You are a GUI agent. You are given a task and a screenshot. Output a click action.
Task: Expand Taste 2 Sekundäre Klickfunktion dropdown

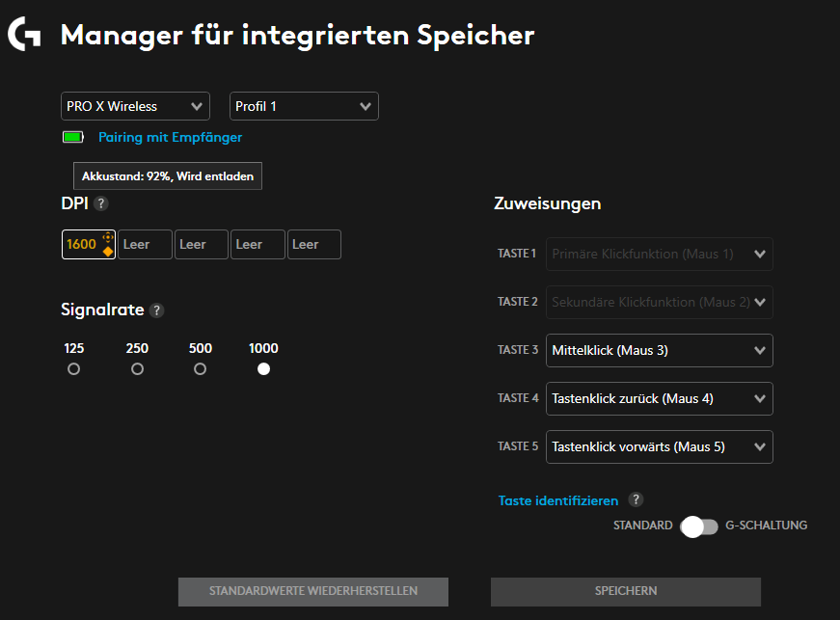click(660, 302)
